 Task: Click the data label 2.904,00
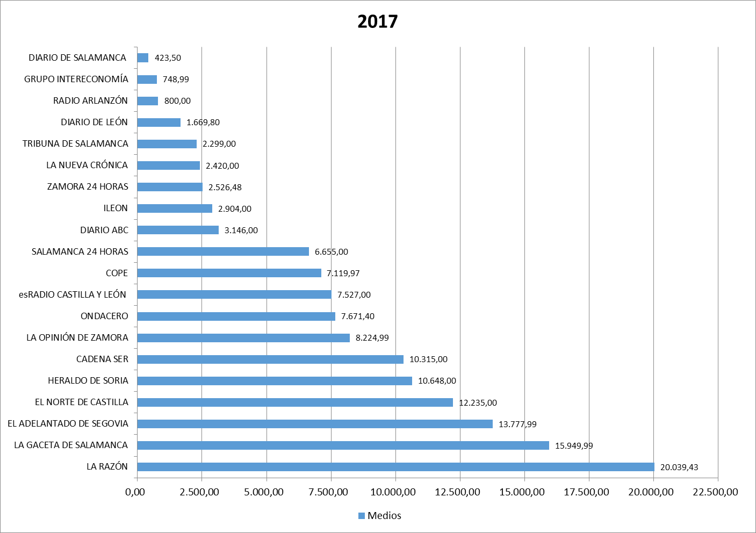[235, 209]
